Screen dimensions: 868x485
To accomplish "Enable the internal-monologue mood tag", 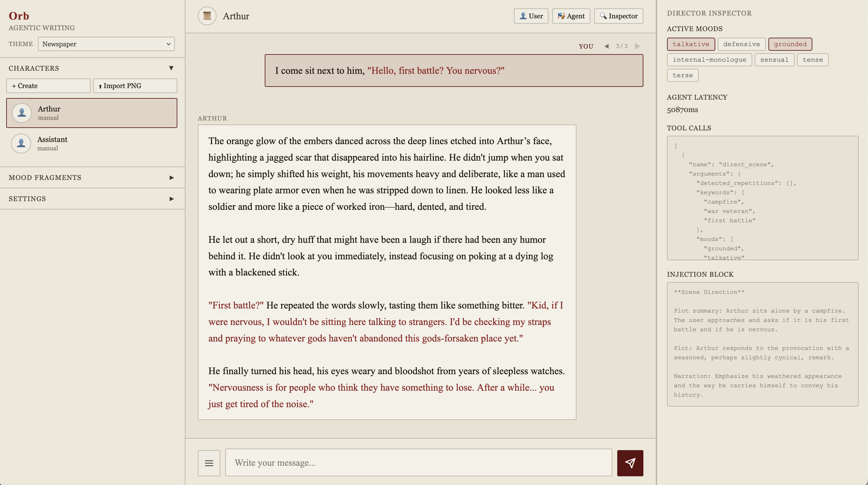I will click(709, 60).
